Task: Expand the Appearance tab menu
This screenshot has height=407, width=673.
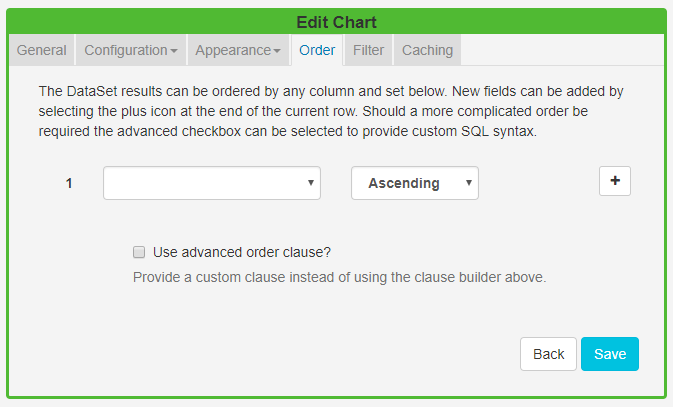Action: pos(238,50)
